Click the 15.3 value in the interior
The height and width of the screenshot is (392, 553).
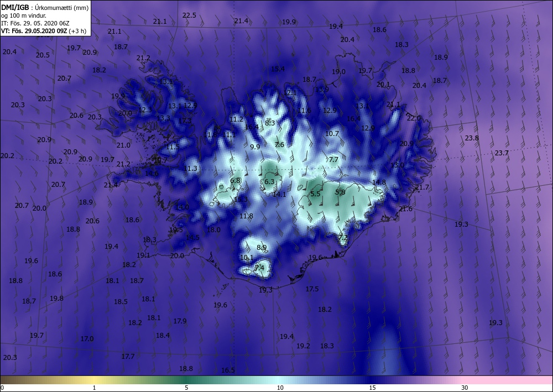click(x=241, y=199)
